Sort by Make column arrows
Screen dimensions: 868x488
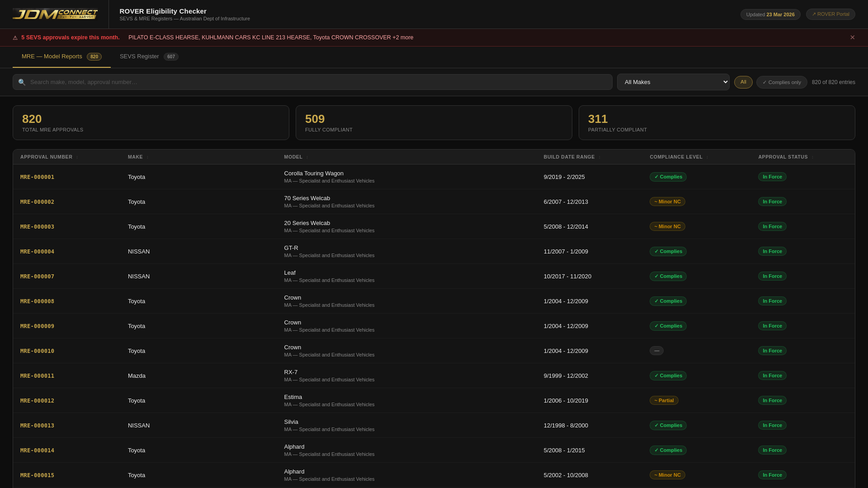tap(147, 157)
